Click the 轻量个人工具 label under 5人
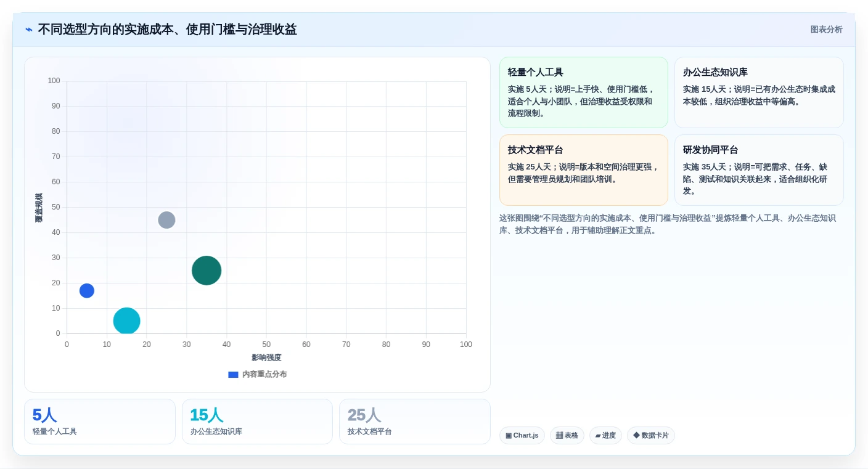The height and width of the screenshot is (469, 868). coord(55,432)
